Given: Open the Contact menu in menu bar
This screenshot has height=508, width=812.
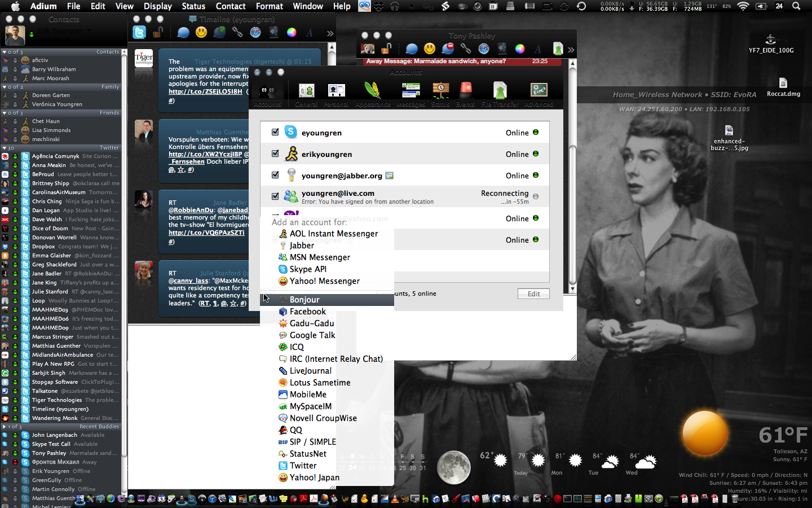Looking at the screenshot, I should click(231, 6).
